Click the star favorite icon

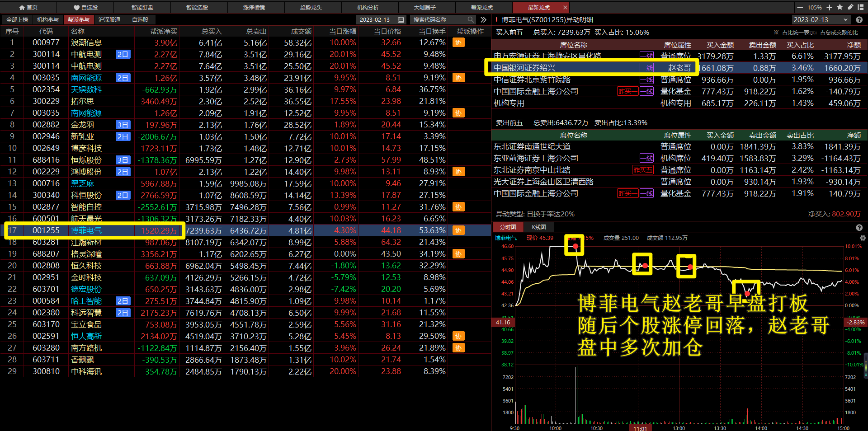840,7
